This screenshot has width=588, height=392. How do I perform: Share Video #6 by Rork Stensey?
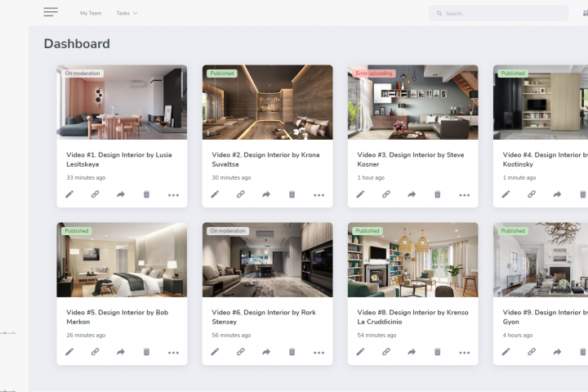(x=266, y=352)
